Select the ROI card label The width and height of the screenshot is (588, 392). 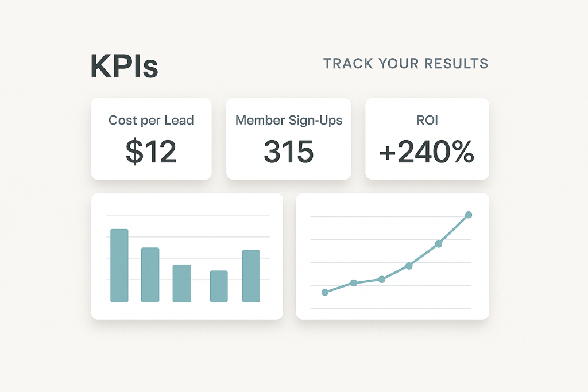(427, 121)
